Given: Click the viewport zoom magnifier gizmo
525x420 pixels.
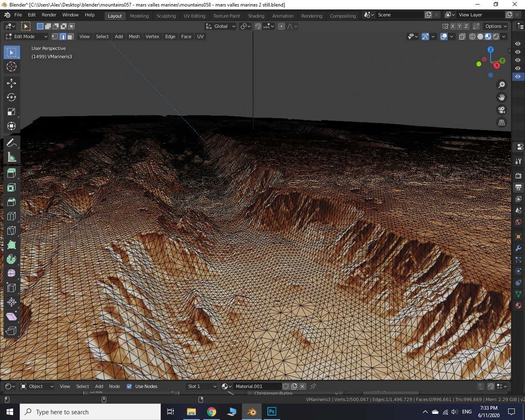Looking at the screenshot, I should tap(501, 85).
